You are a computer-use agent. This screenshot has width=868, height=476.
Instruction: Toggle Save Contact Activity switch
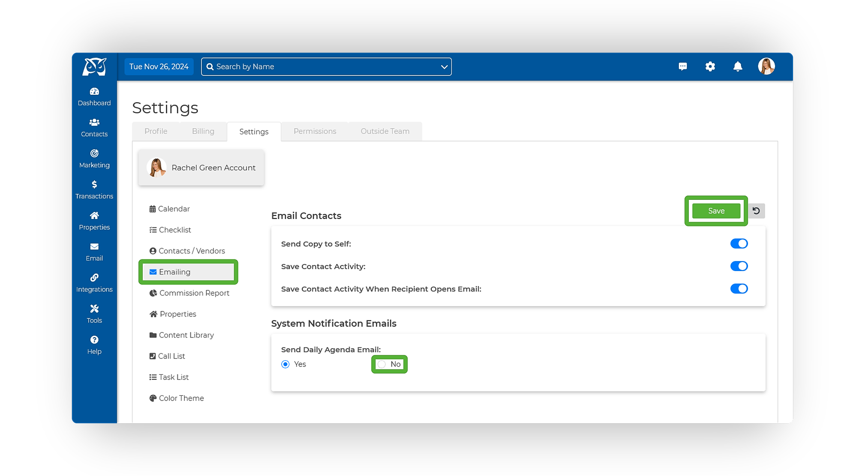click(739, 266)
